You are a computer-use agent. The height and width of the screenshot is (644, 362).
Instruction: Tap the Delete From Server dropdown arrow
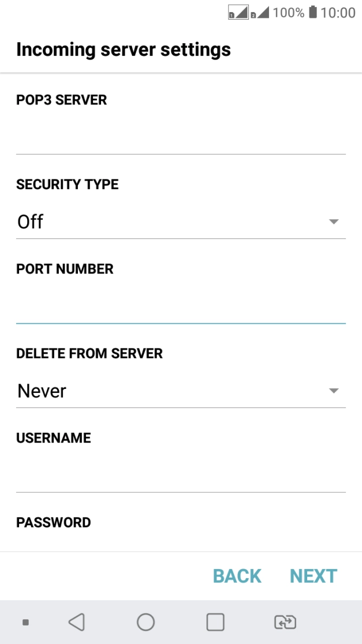(335, 391)
